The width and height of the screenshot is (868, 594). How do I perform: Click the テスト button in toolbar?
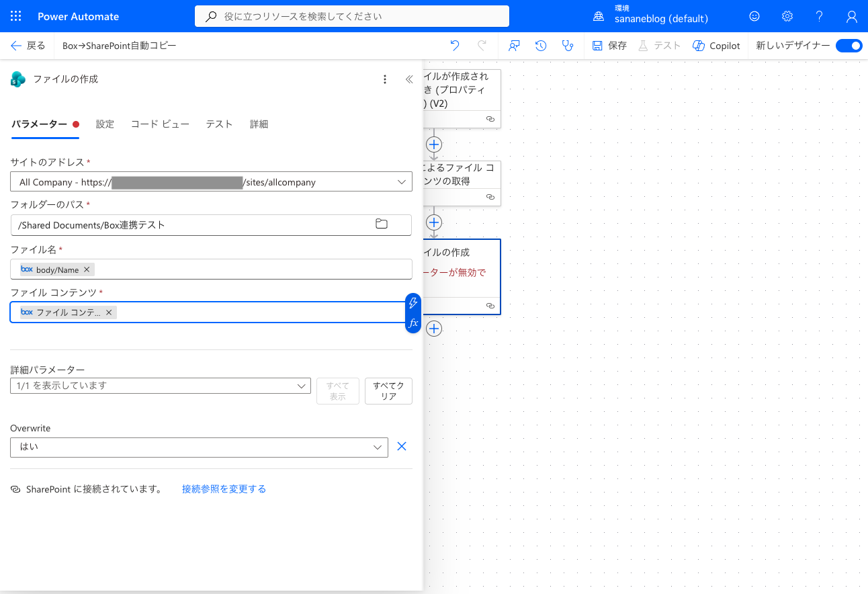point(659,46)
